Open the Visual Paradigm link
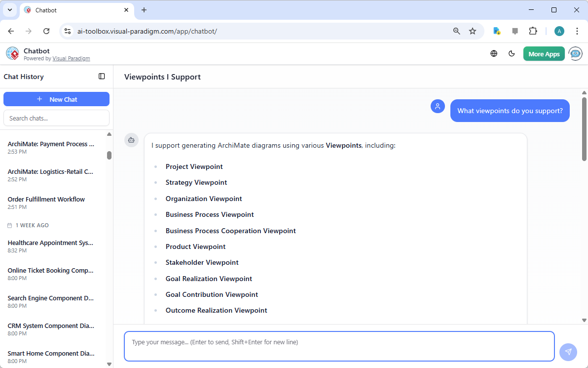 (x=71, y=59)
